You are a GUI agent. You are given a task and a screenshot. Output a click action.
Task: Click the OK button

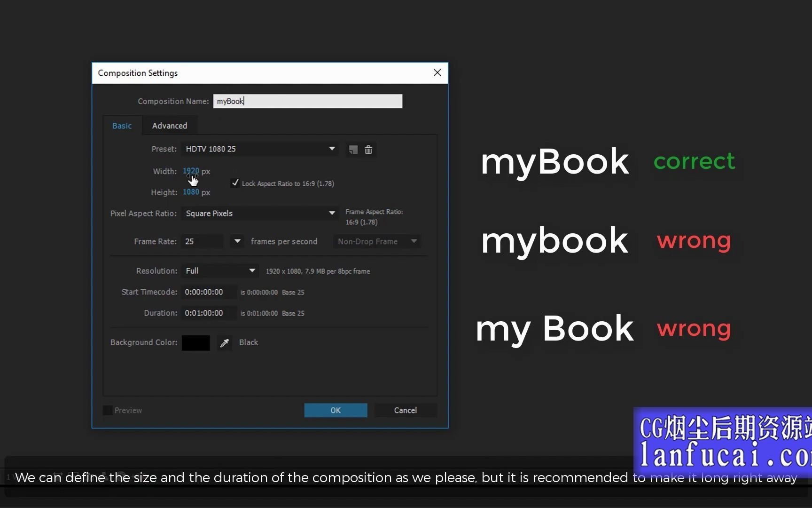pos(336,410)
